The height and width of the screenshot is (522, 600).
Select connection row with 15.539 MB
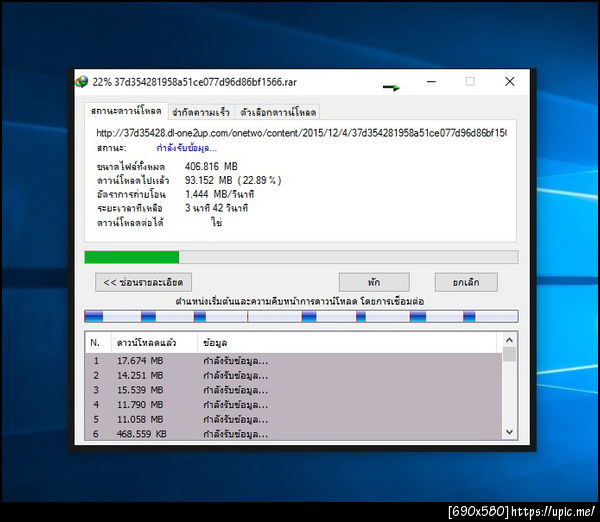[293, 390]
